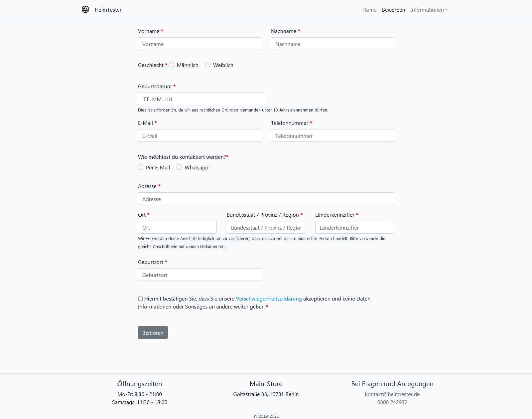Go to the Home page

pyautogui.click(x=369, y=10)
